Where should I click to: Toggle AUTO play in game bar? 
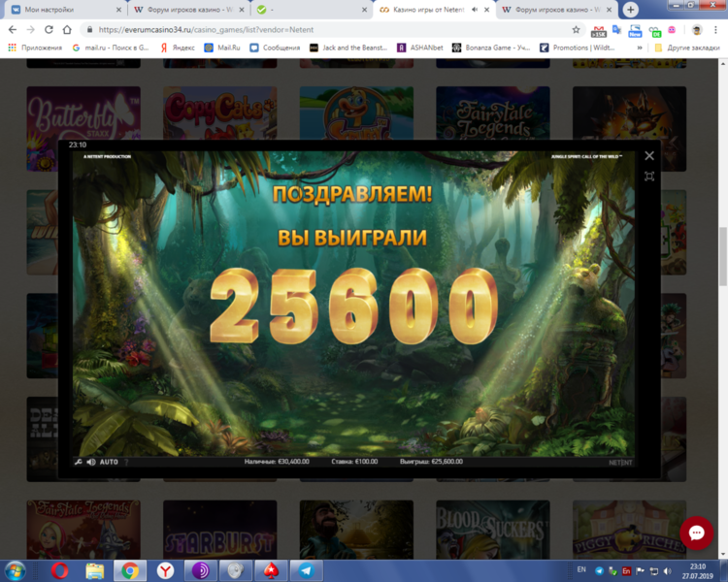click(x=109, y=462)
